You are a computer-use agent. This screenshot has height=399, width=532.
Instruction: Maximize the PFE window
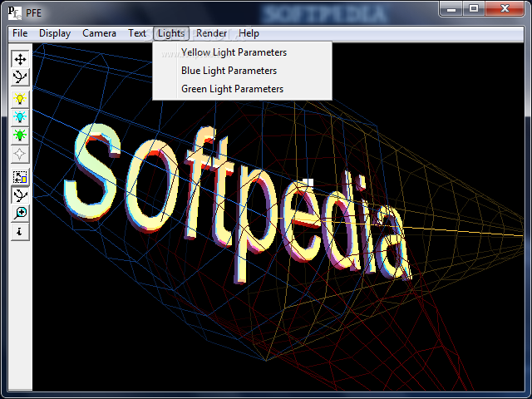tap(474, 9)
